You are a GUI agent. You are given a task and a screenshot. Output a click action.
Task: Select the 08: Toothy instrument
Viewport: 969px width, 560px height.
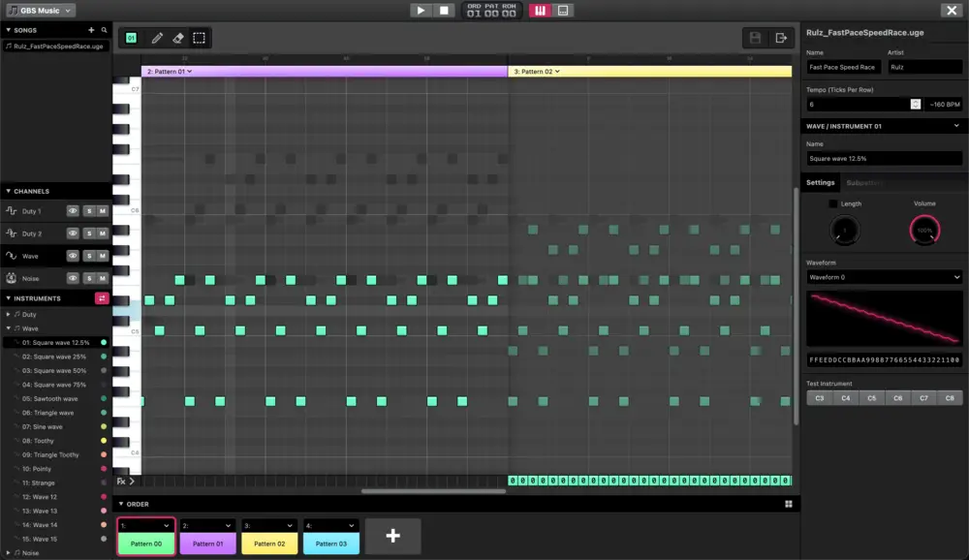pos(55,441)
